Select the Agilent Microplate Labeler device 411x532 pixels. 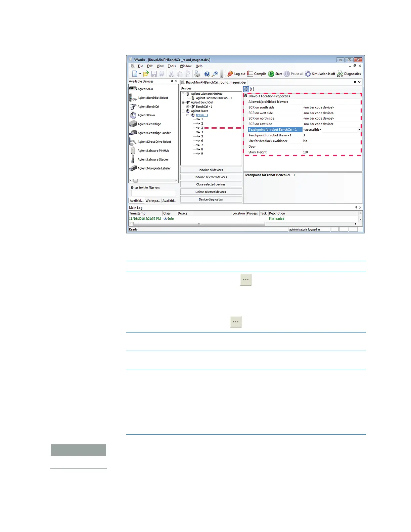click(x=150, y=168)
